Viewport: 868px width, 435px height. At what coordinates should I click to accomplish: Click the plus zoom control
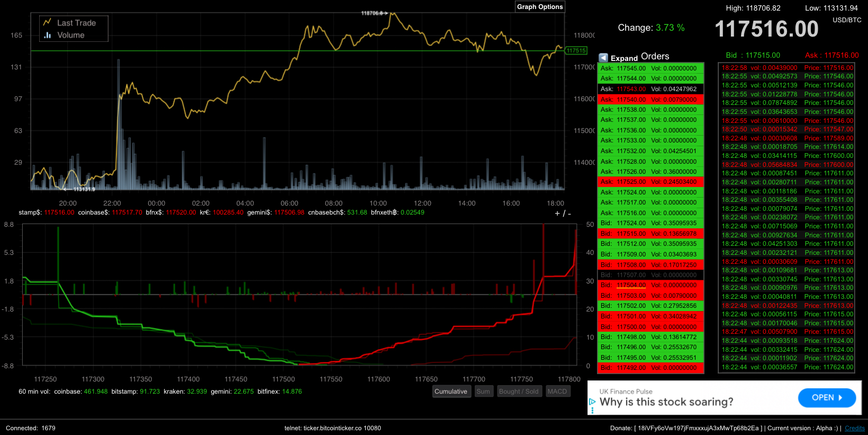coord(557,214)
